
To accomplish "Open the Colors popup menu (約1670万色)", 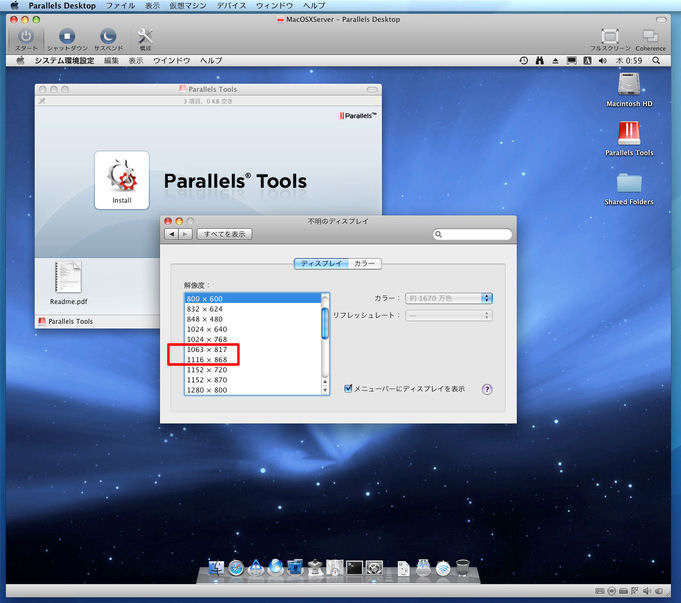I will tap(449, 298).
